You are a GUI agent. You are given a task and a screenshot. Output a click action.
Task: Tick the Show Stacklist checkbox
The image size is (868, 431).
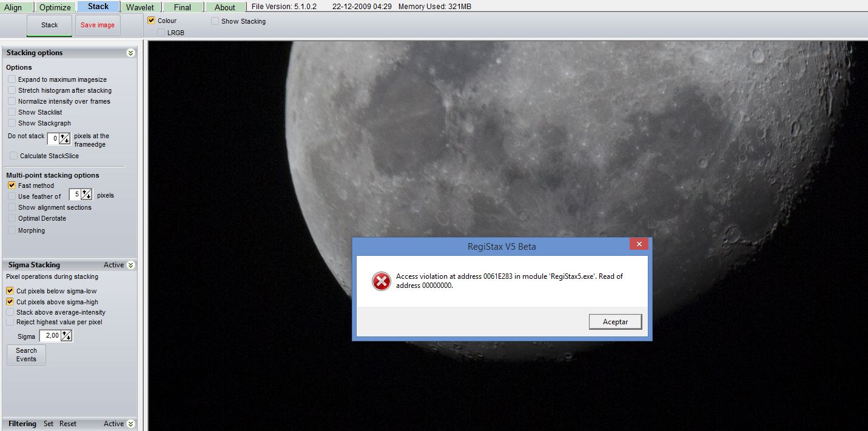pos(12,112)
